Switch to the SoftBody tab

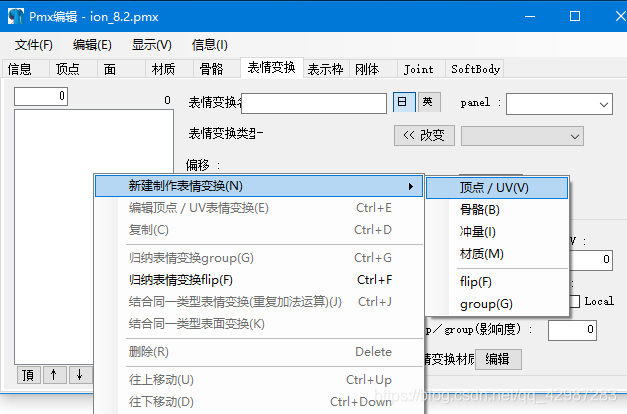pos(475,69)
